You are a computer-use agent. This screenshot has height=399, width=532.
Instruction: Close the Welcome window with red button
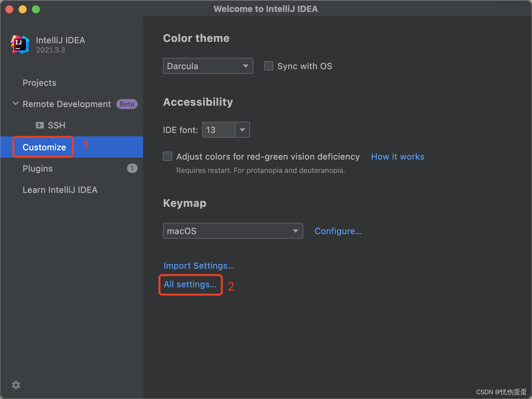[9, 9]
